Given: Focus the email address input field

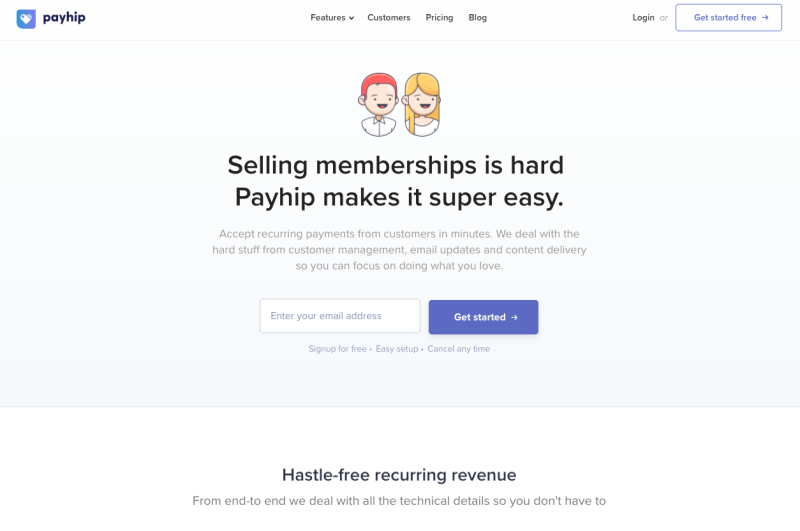Looking at the screenshot, I should pos(340,316).
